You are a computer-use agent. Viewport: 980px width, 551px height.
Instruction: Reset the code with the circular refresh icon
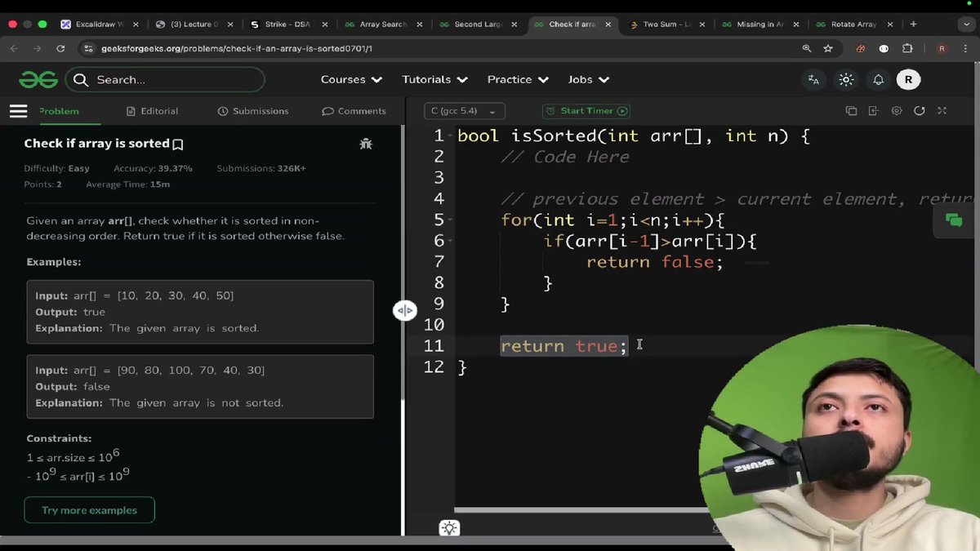click(920, 110)
